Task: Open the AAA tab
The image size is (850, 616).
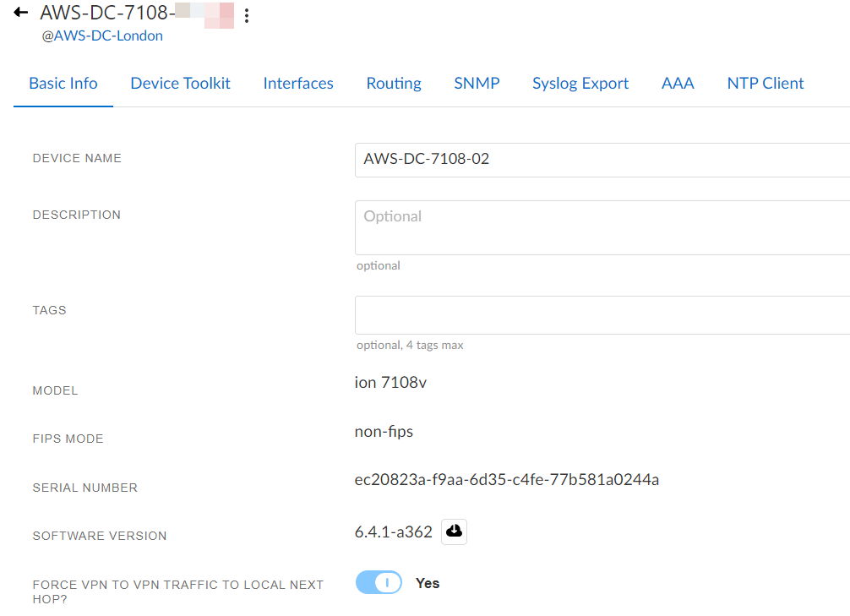Action: 678,84
